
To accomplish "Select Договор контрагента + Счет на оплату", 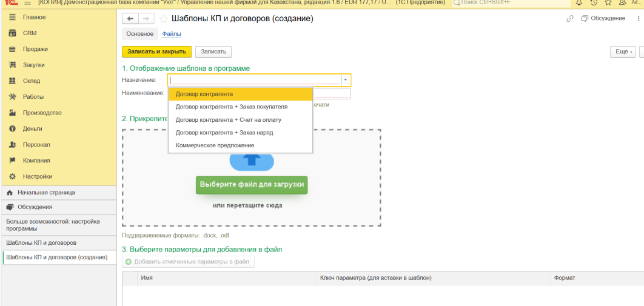I will 228,120.
